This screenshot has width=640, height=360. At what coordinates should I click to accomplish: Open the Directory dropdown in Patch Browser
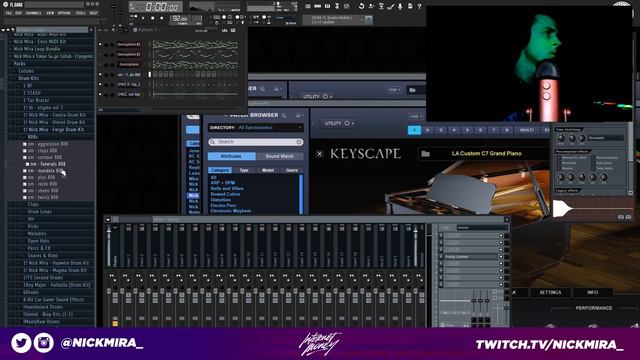coord(256,128)
